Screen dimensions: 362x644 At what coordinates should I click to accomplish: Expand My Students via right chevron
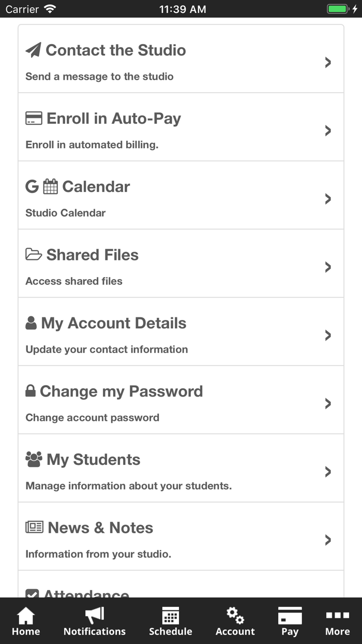coord(328,472)
